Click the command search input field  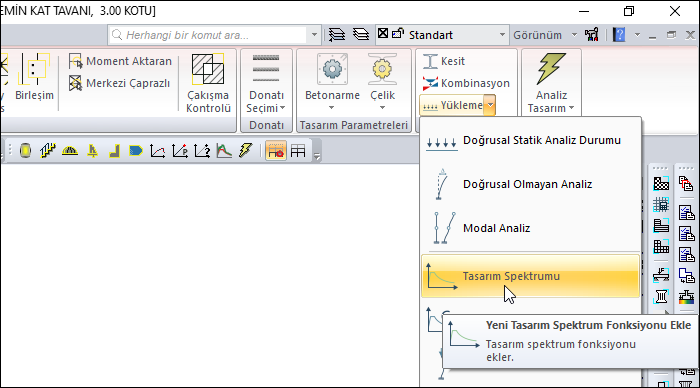tap(208, 35)
